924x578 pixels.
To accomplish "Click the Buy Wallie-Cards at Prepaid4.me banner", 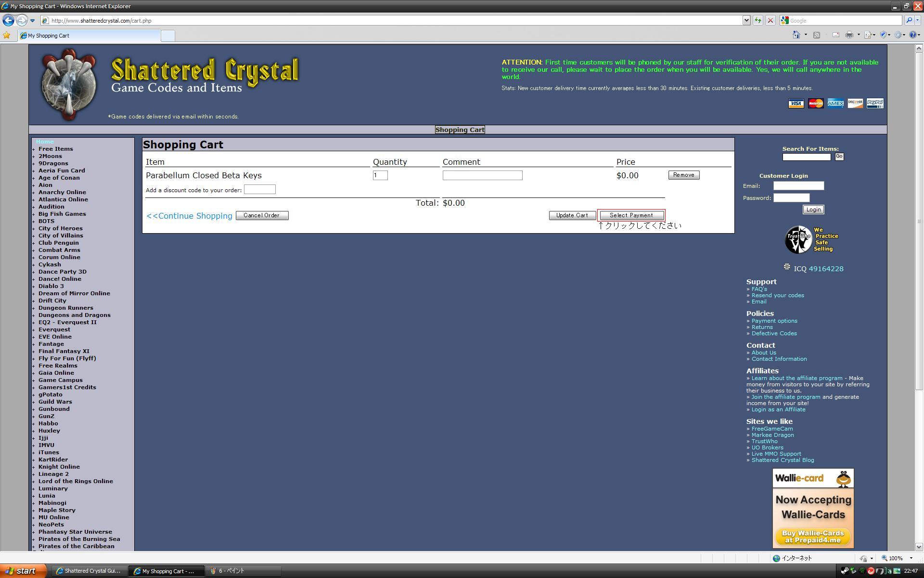I will coord(813,537).
